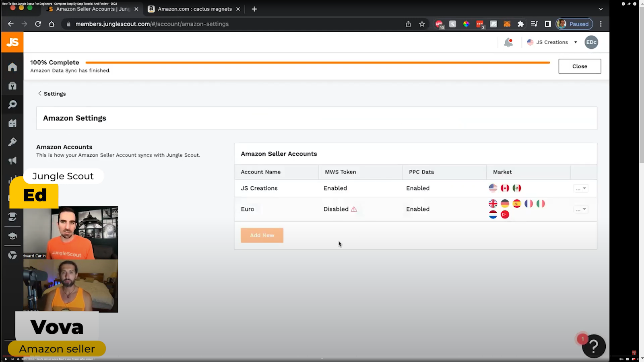
Task: Close the Amazon Seller Accounts tab
Action: [x=136, y=9]
